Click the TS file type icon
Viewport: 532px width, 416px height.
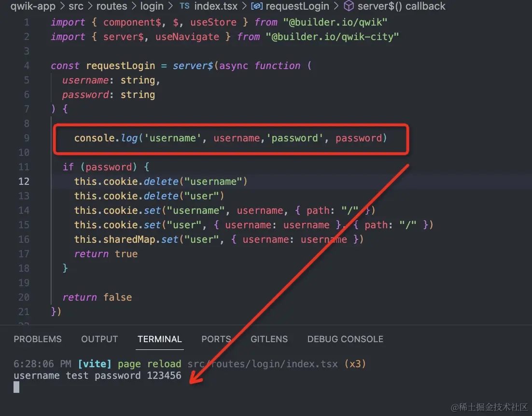(184, 6)
